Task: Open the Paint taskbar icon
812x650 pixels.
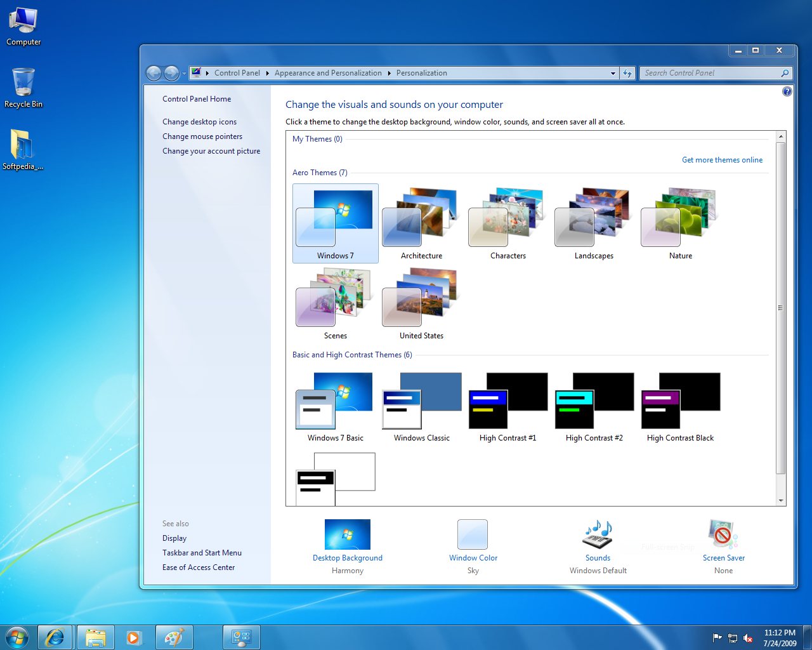Action: 173,637
